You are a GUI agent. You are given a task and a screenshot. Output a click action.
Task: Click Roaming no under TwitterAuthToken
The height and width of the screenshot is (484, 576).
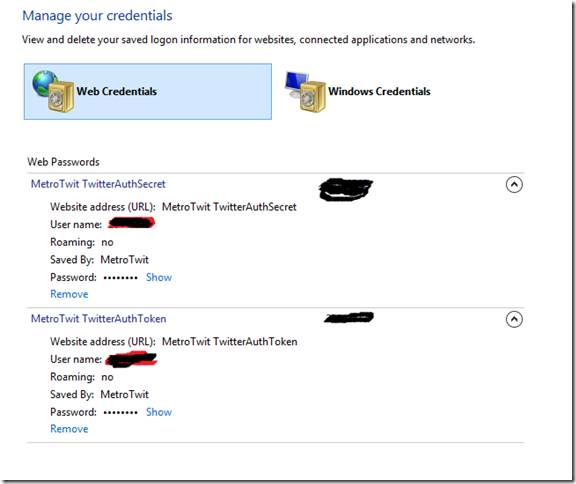pos(82,377)
